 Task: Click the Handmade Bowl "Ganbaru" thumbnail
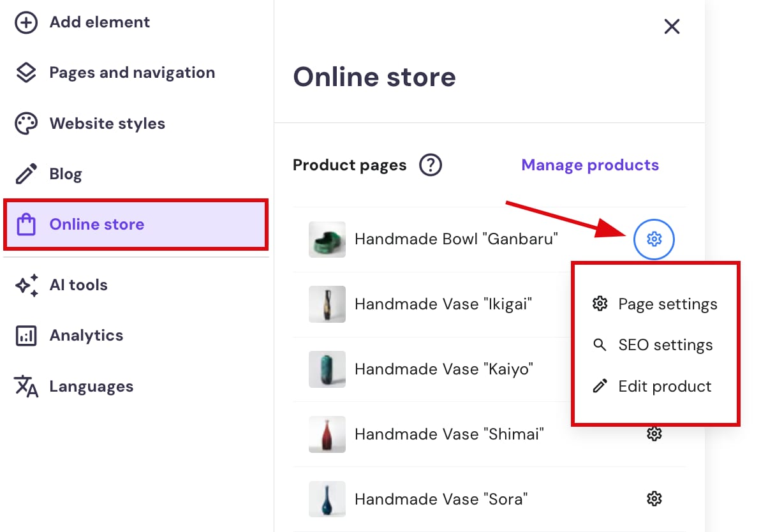click(x=327, y=240)
